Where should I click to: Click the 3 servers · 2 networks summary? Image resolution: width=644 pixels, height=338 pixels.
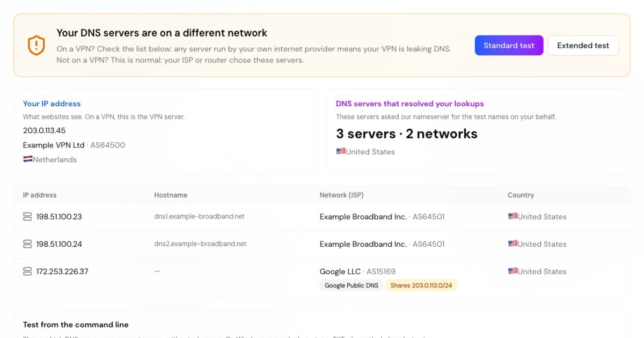pyautogui.click(x=407, y=134)
